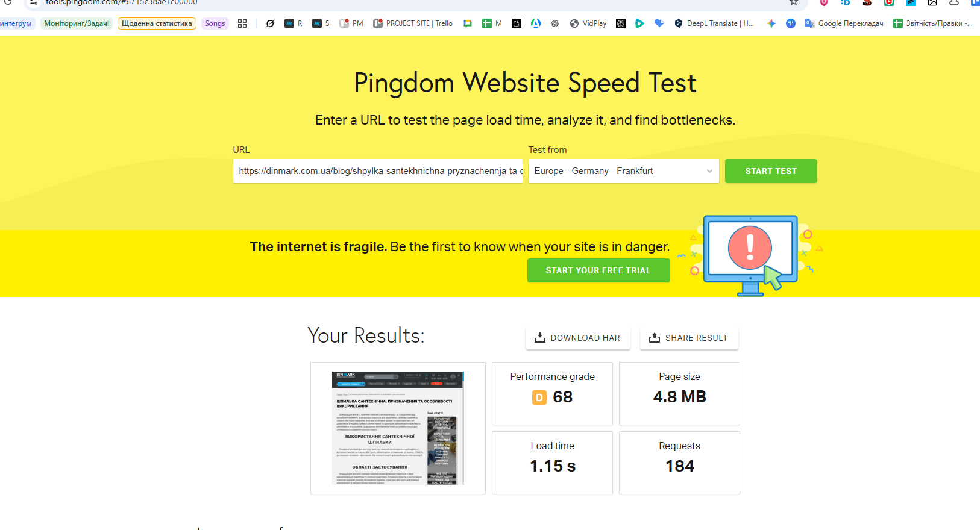Click the URL input field
The width and height of the screenshot is (980, 530).
pos(377,171)
